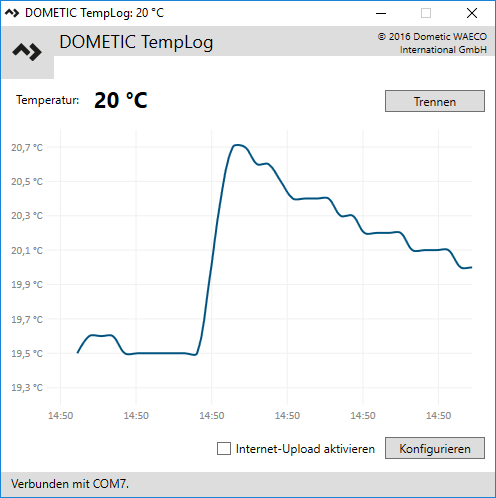This screenshot has height=498, width=496.
Task: Open the Konfigurieren dialog
Action: (435, 448)
